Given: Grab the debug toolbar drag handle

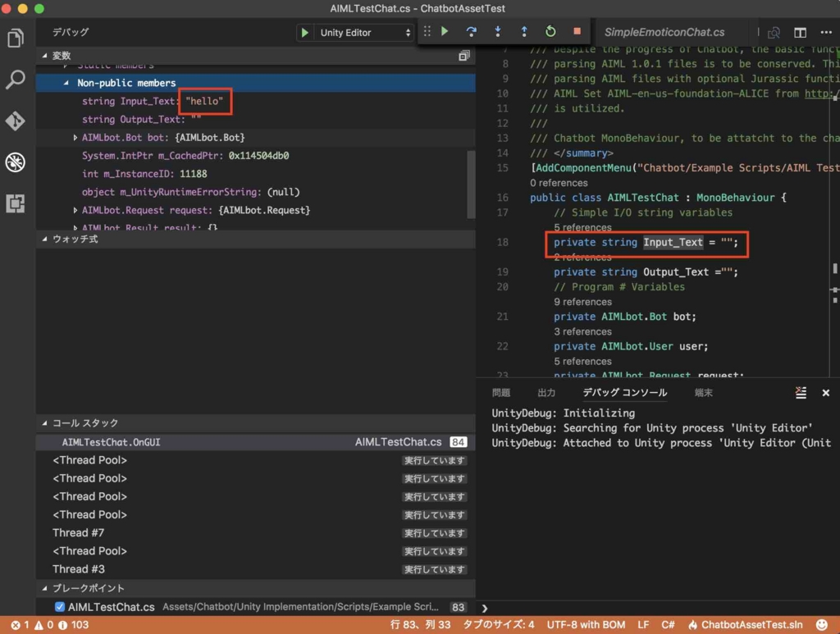Looking at the screenshot, I should [x=427, y=32].
